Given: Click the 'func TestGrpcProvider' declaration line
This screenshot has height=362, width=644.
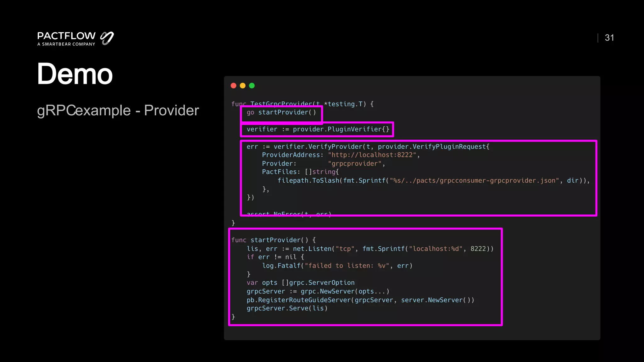Looking at the screenshot, I should tap(303, 104).
